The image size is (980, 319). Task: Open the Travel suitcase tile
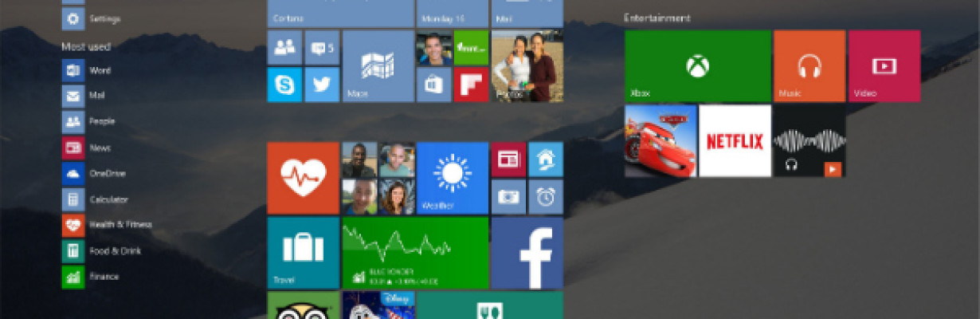click(x=303, y=253)
